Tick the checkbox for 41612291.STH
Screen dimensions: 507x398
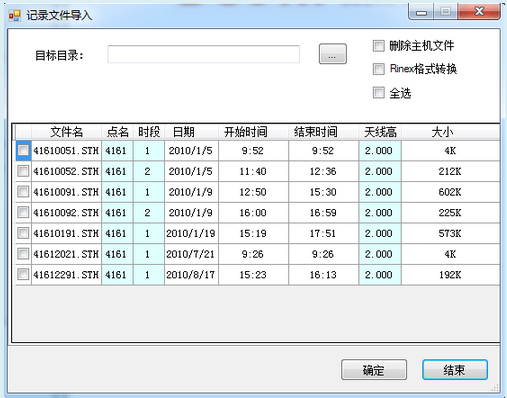click(23, 274)
